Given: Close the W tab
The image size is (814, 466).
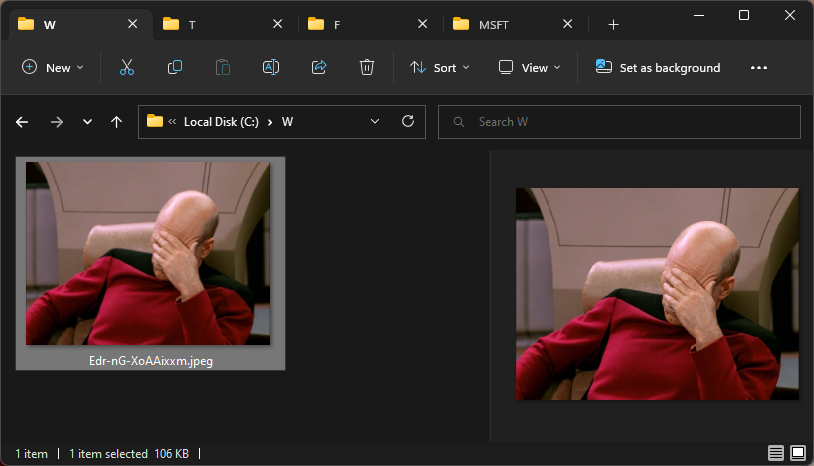Looking at the screenshot, I should (132, 24).
